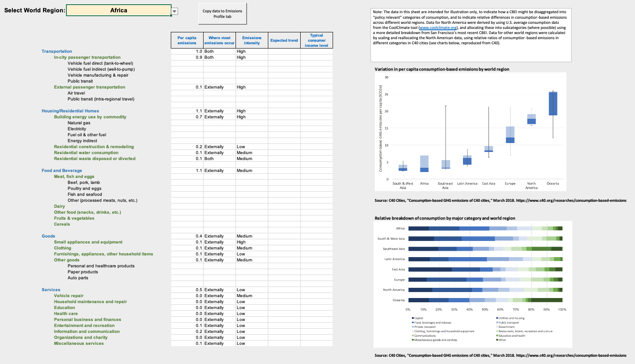Select the Per capita emissions header
635x364 pixels.
(x=187, y=40)
